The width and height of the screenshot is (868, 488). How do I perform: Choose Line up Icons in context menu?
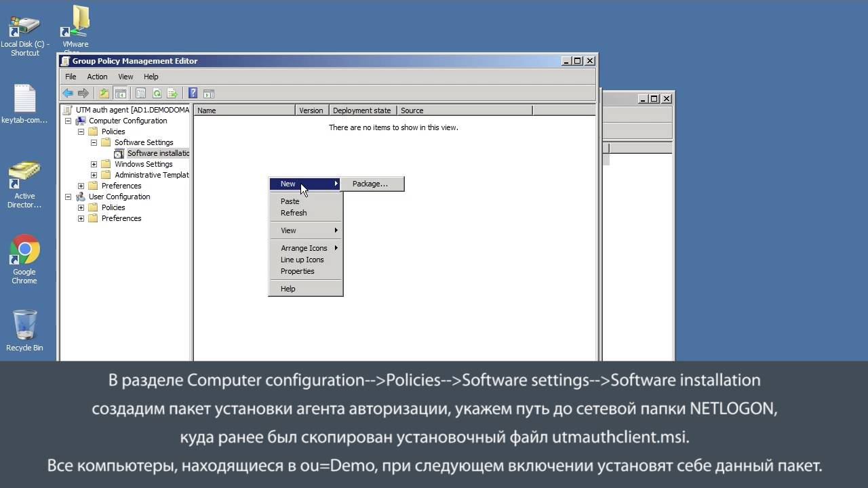click(x=306, y=260)
